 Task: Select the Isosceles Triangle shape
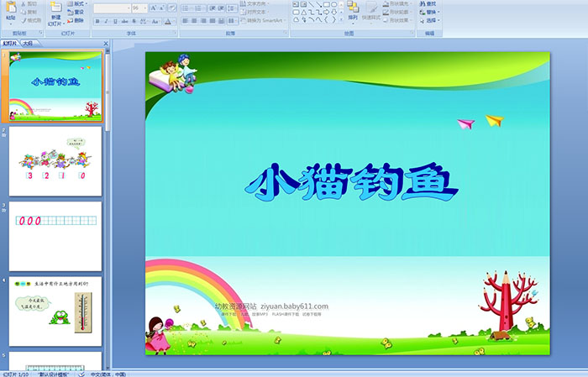click(303, 13)
